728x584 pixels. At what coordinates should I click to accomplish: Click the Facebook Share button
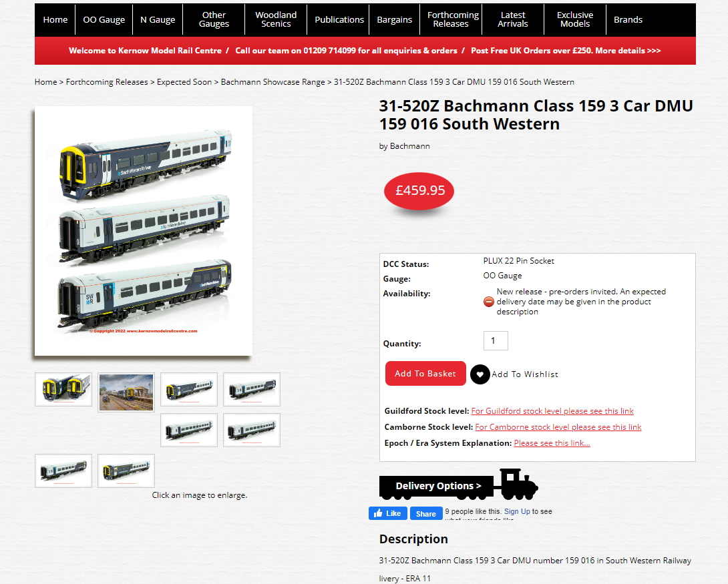425,513
